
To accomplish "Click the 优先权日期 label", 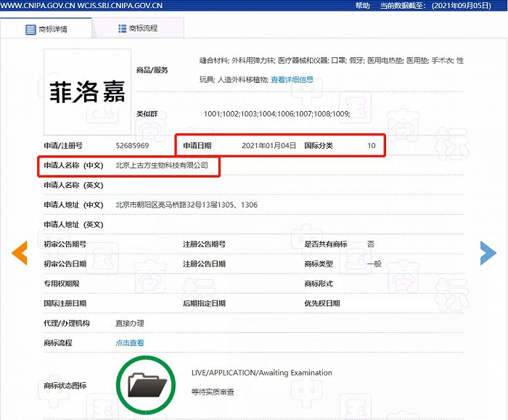I will point(322,303).
